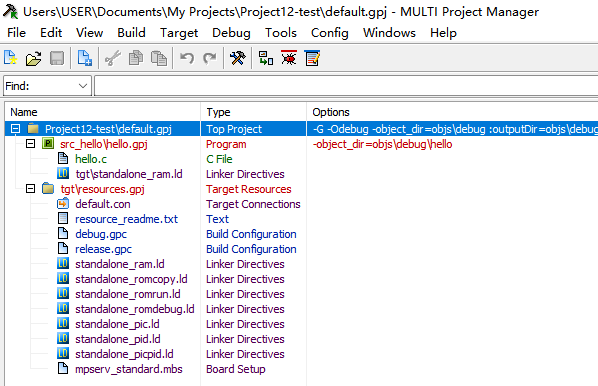Open the editor notepad icon
Viewport: 598px width, 386px height.
312,58
